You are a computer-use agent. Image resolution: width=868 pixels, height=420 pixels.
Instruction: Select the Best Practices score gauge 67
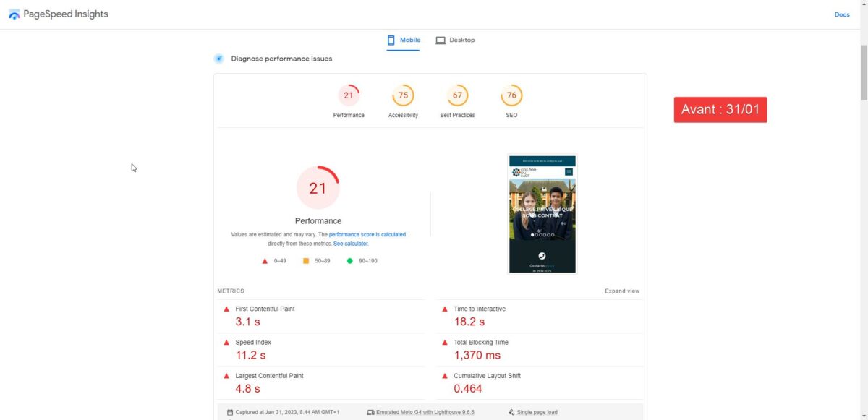click(x=457, y=95)
